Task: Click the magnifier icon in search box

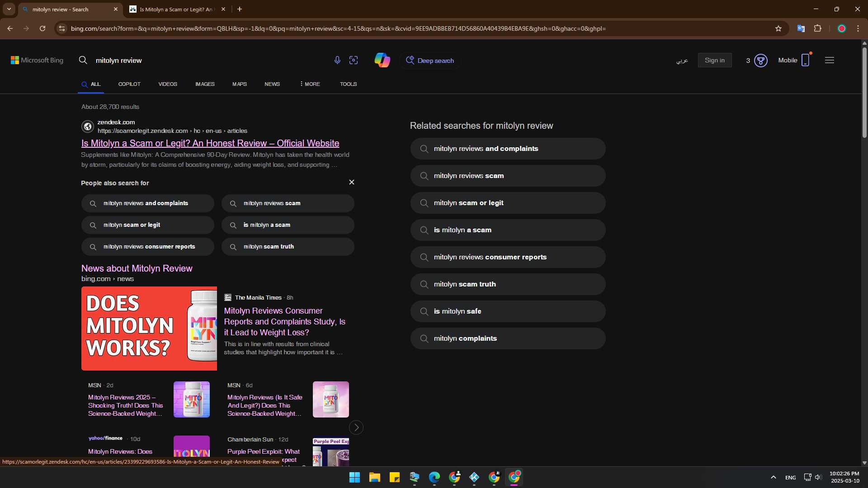Action: (83, 60)
